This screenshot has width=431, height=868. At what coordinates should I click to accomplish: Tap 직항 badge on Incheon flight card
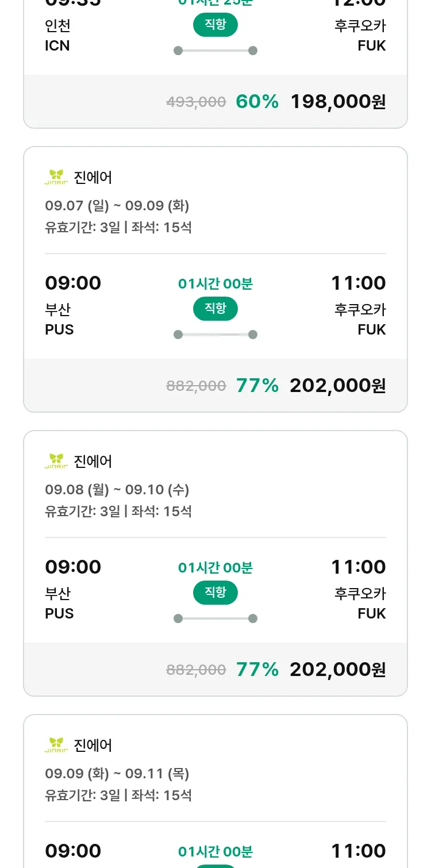pyautogui.click(x=215, y=25)
